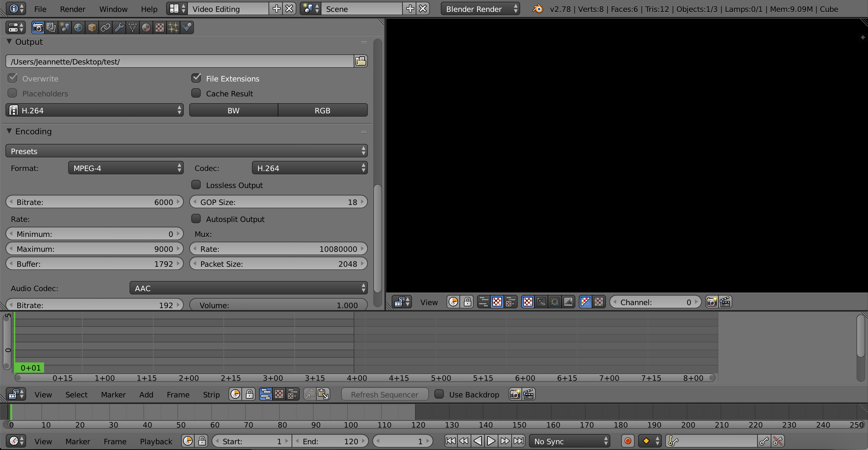Jump to the end frame

point(518,441)
